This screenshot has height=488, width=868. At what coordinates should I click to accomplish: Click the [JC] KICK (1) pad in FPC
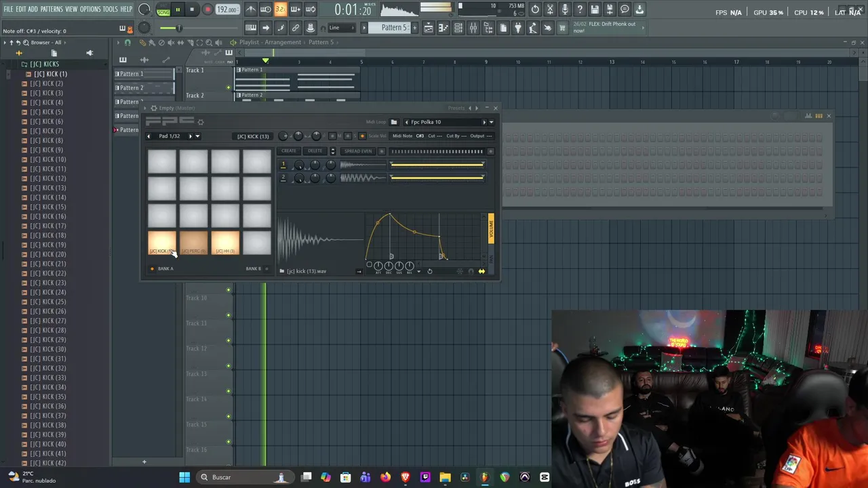tap(161, 243)
